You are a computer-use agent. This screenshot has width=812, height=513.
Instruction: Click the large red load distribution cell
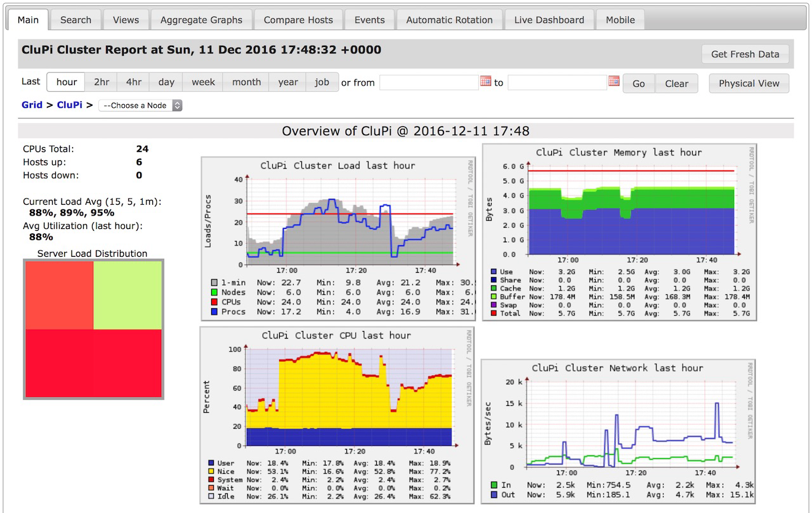tap(93, 364)
